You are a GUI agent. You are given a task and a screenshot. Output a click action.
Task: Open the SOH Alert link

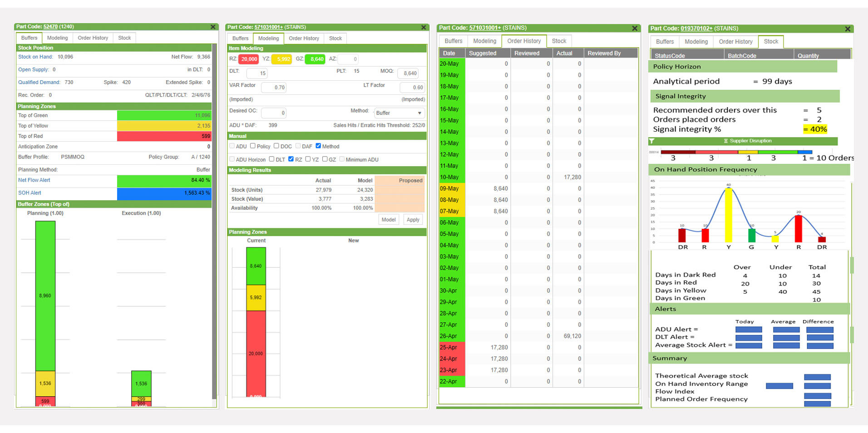point(30,193)
